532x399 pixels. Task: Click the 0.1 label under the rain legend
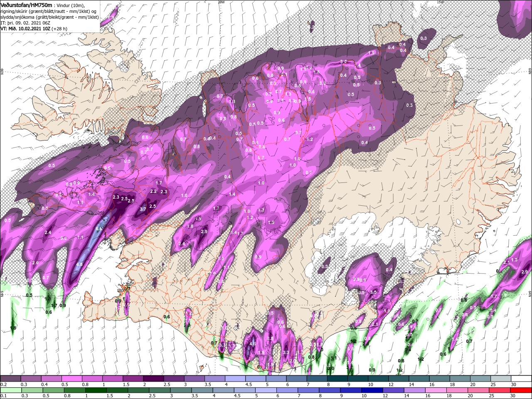click(4, 396)
